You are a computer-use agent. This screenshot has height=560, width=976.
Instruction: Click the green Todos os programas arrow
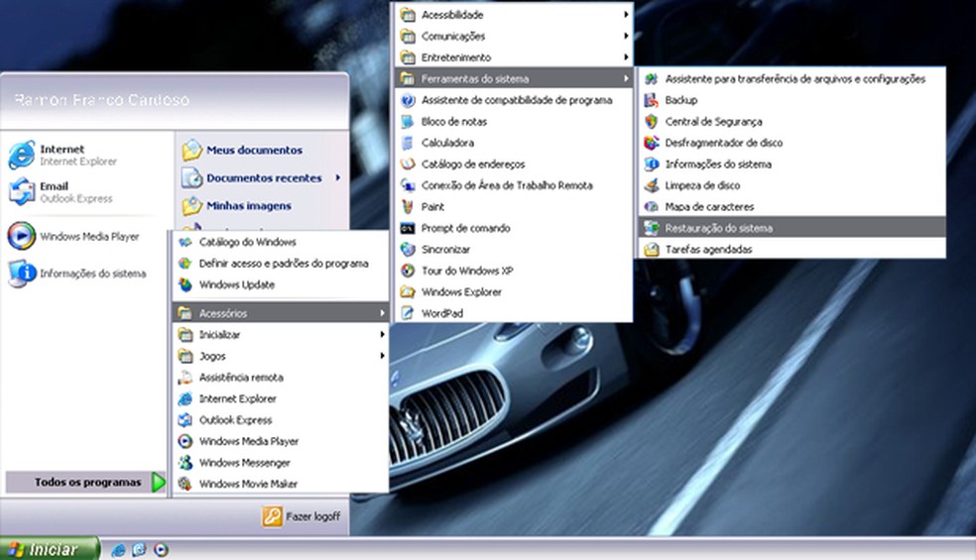click(159, 483)
